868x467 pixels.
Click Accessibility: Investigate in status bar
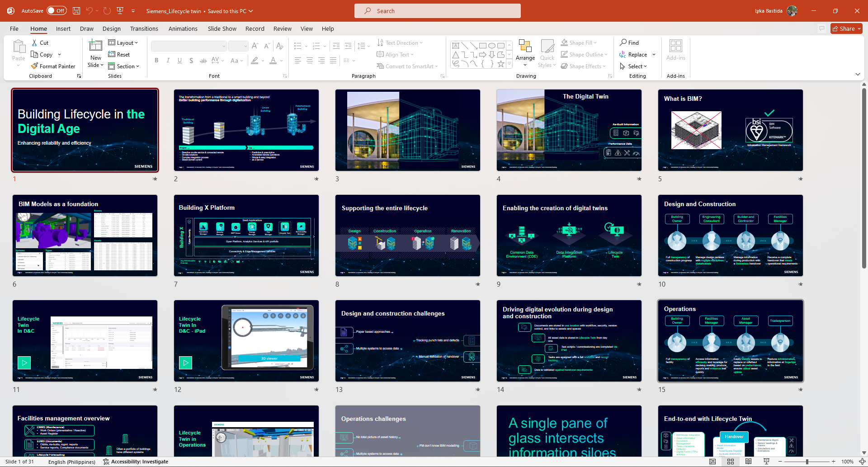click(x=136, y=462)
